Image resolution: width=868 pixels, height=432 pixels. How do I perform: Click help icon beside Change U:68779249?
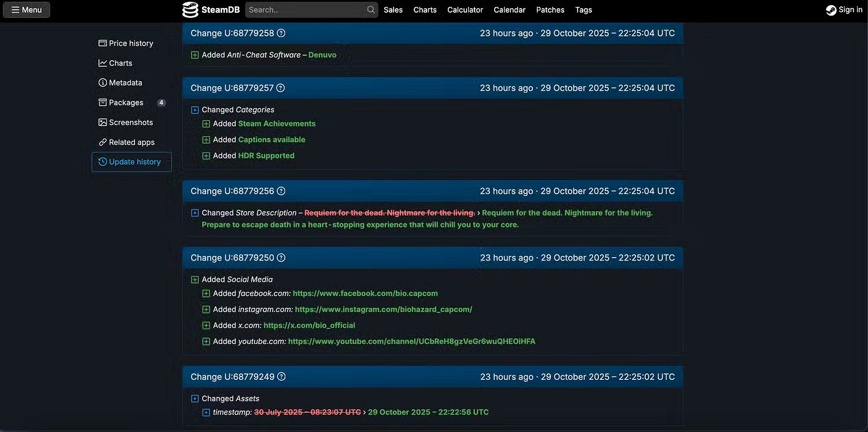click(281, 377)
